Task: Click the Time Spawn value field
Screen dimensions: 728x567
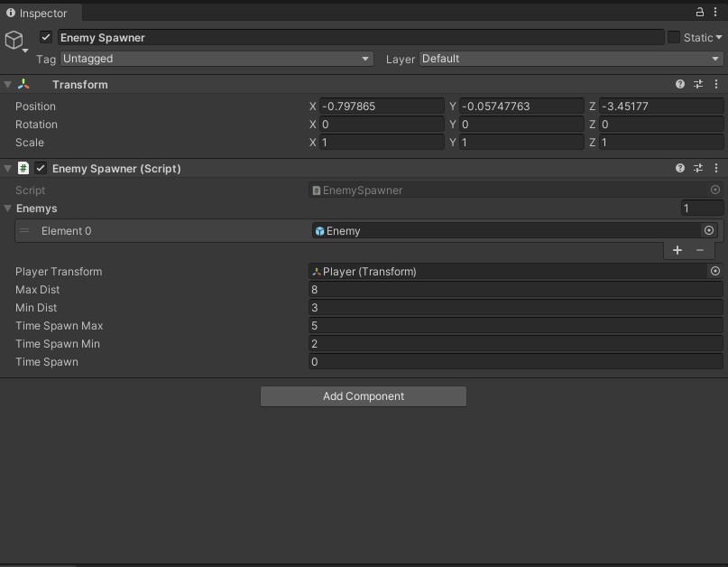Action: pyautogui.click(x=515, y=362)
